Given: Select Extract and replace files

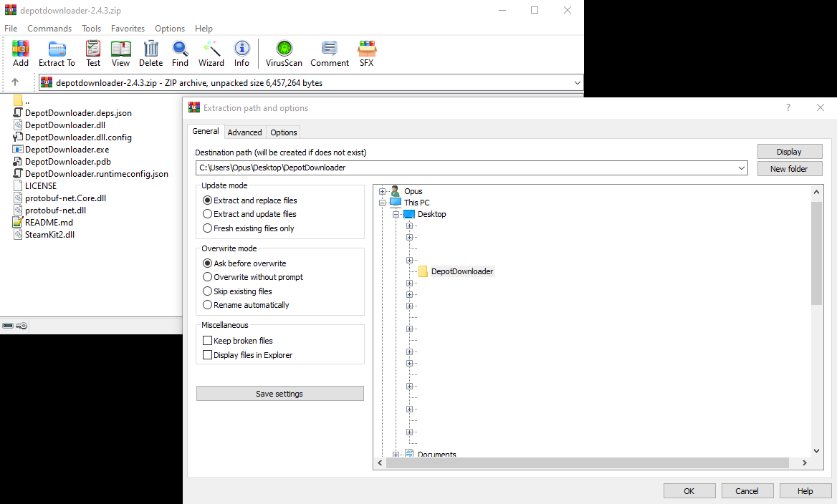Looking at the screenshot, I should (x=207, y=200).
